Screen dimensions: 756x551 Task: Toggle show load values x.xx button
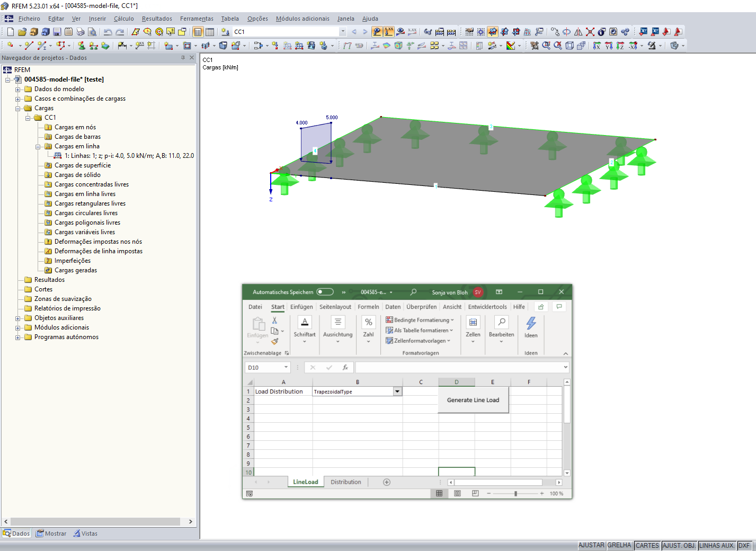389,32
